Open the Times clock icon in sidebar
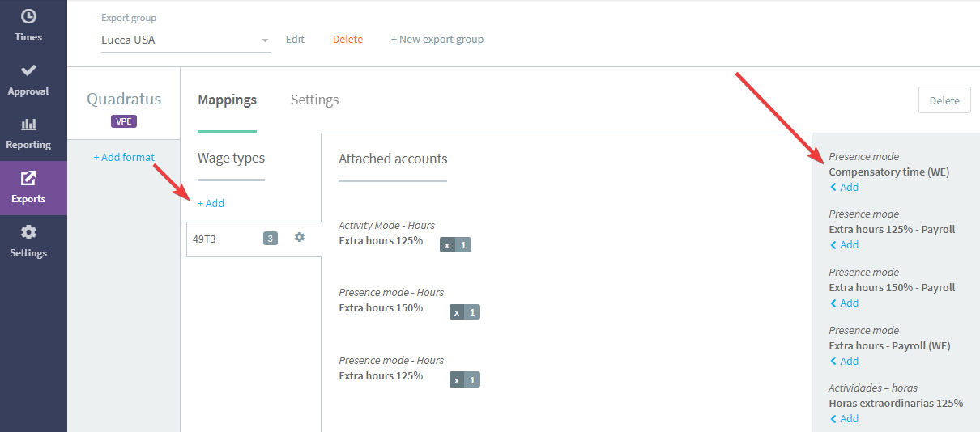The height and width of the screenshot is (432, 980). [x=28, y=16]
